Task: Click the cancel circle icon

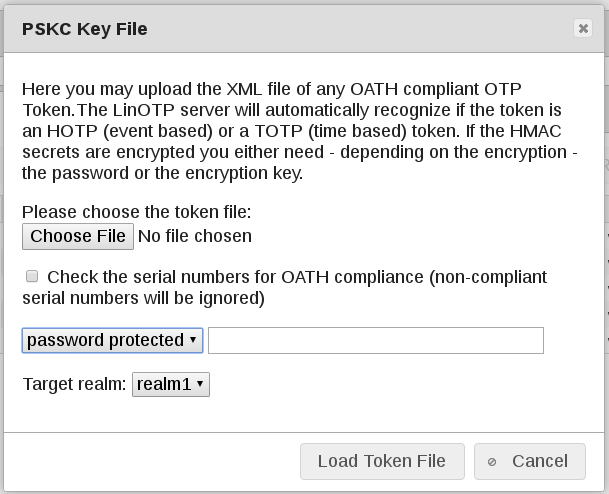Action: pyautogui.click(x=491, y=462)
